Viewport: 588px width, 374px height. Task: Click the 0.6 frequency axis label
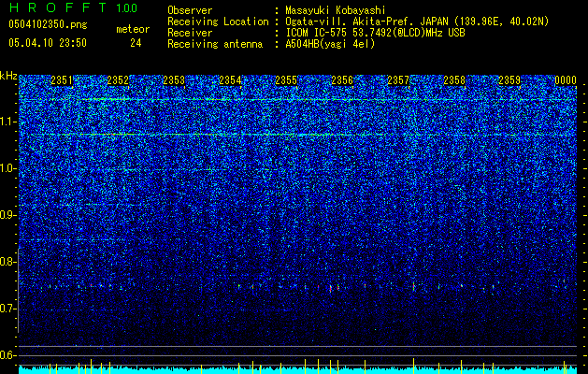pos(7,355)
